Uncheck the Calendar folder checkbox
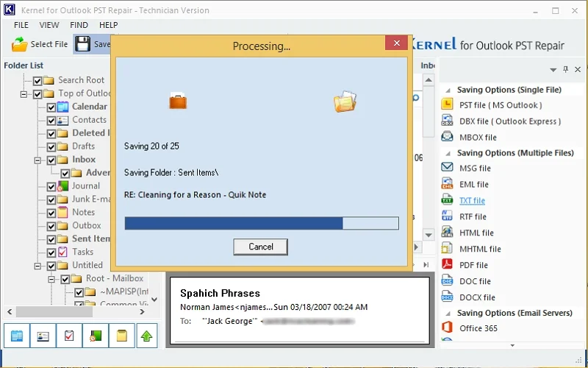588x368 pixels. (x=51, y=107)
